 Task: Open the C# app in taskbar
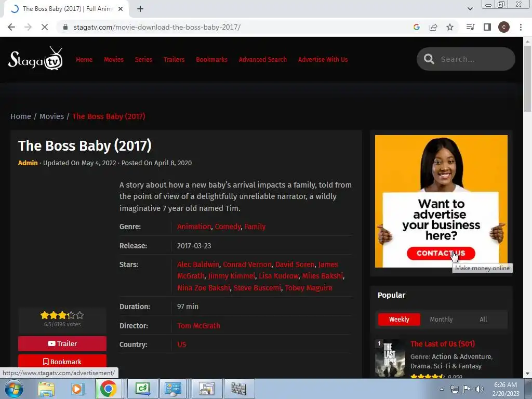(x=142, y=389)
